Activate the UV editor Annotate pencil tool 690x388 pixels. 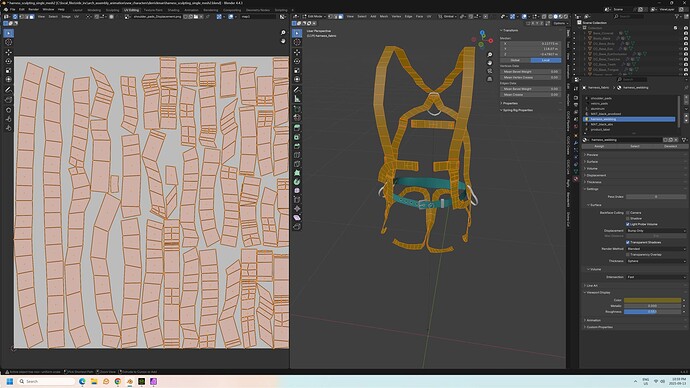(8, 90)
